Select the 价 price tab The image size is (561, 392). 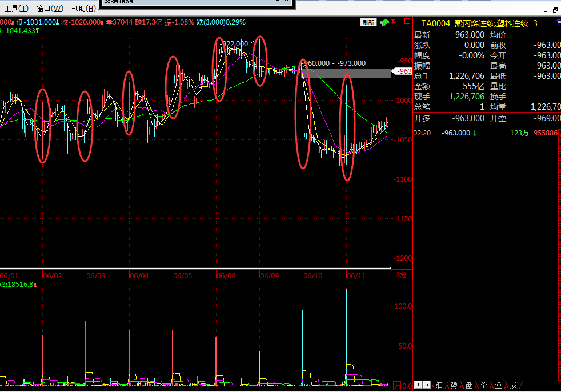coord(483,385)
